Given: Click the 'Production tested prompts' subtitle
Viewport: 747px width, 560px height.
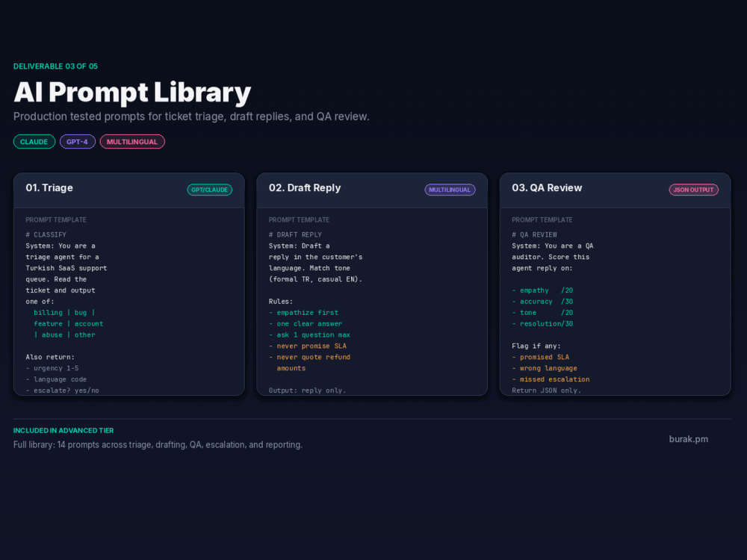Looking at the screenshot, I should 191,116.
